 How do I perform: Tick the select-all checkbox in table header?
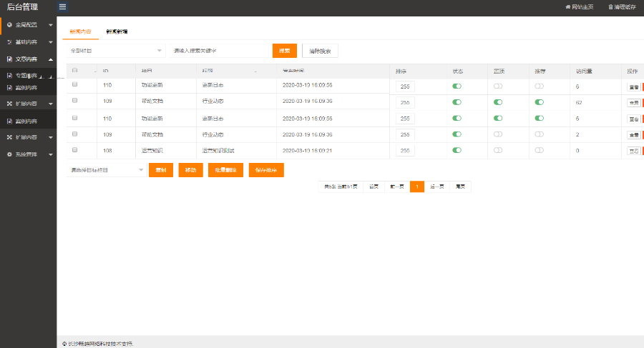click(75, 71)
